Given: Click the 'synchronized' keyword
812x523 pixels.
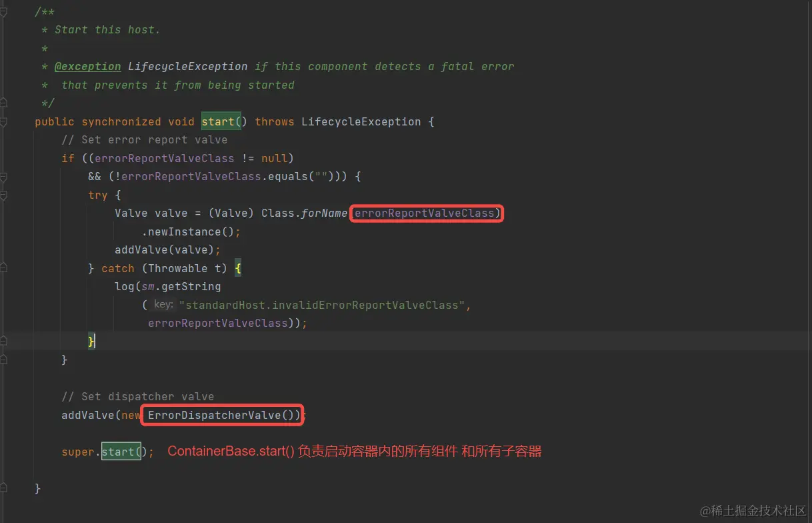Looking at the screenshot, I should pyautogui.click(x=121, y=122).
